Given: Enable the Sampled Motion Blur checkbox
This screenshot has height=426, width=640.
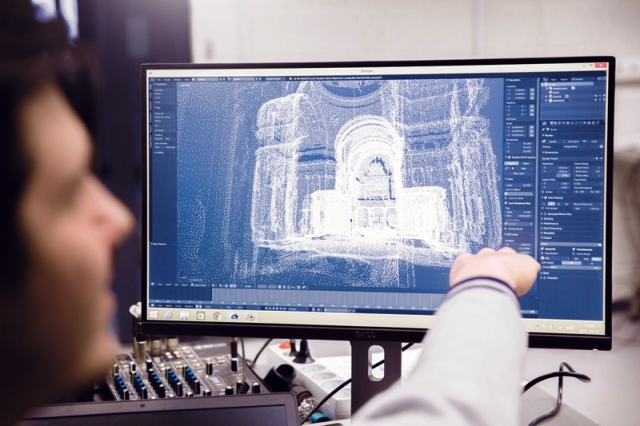Looking at the screenshot, I should (x=544, y=214).
